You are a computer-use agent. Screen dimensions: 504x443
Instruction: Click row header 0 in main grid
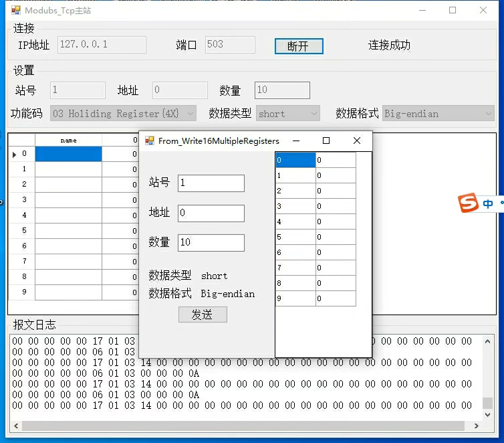(x=21, y=154)
